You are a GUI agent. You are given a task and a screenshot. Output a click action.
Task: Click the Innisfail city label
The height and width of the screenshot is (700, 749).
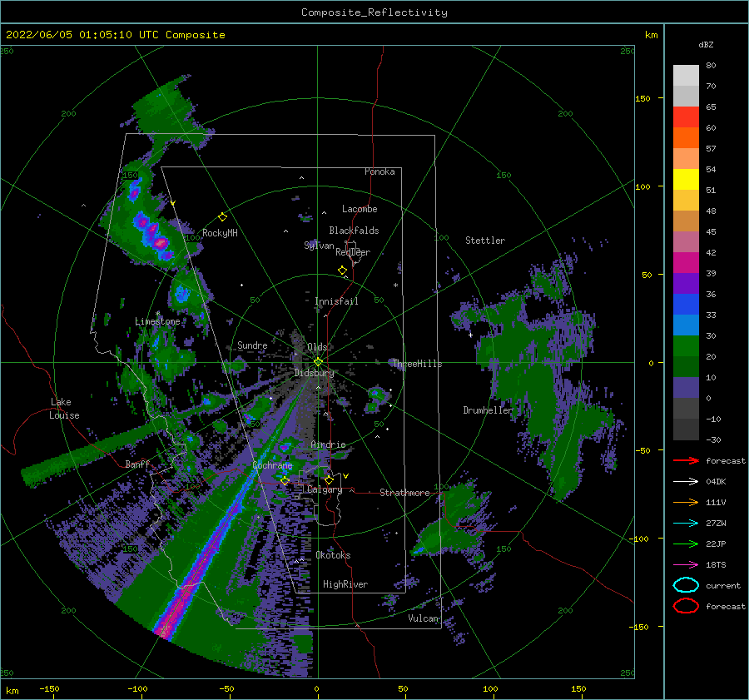[x=336, y=301]
